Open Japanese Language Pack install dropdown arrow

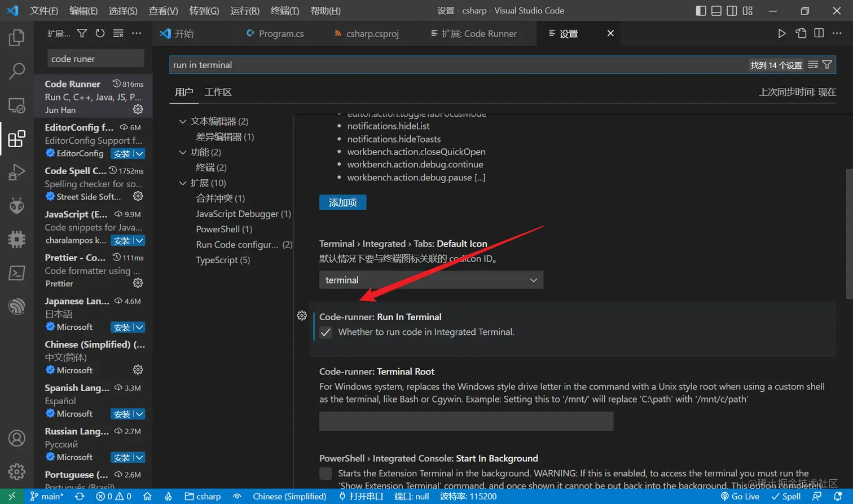139,328
